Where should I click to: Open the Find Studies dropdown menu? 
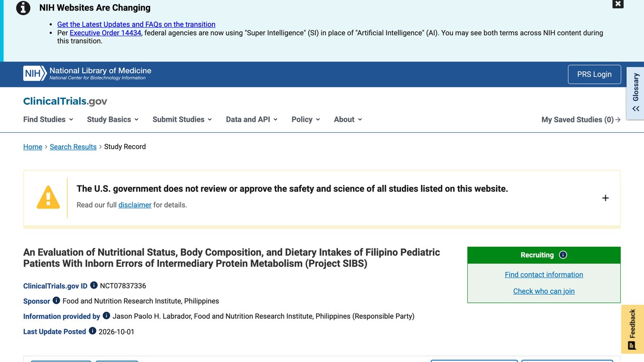pos(48,119)
